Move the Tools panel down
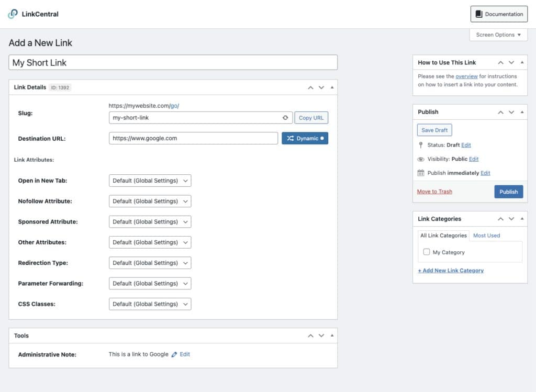The width and height of the screenshot is (536, 392). 321,336
